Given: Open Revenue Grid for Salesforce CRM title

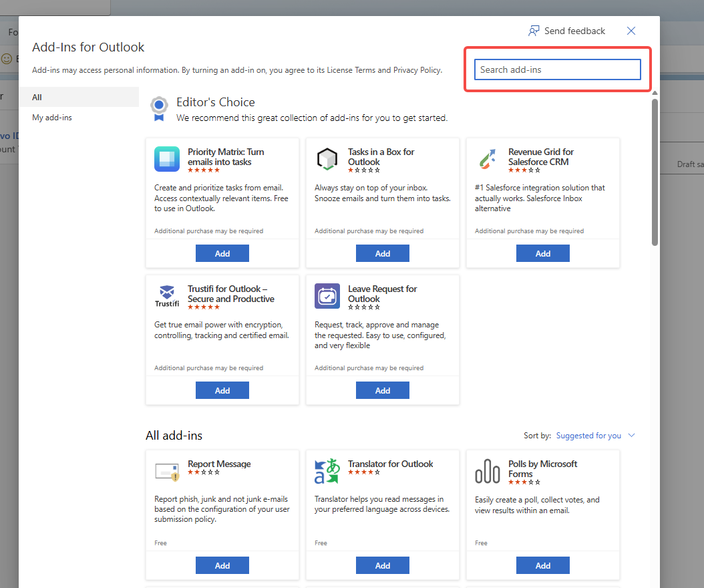Looking at the screenshot, I should [541, 157].
